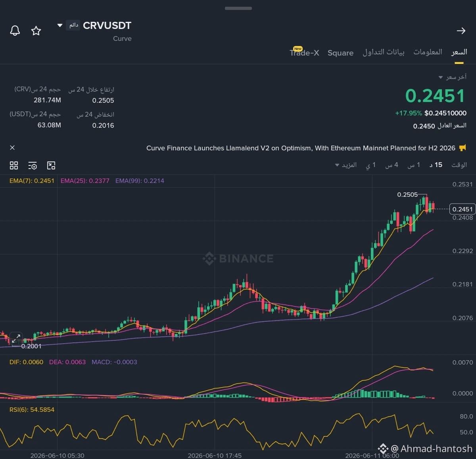476x459 pixels.
Task: Tap the MACD -0.0003 label
Action: (x=114, y=362)
